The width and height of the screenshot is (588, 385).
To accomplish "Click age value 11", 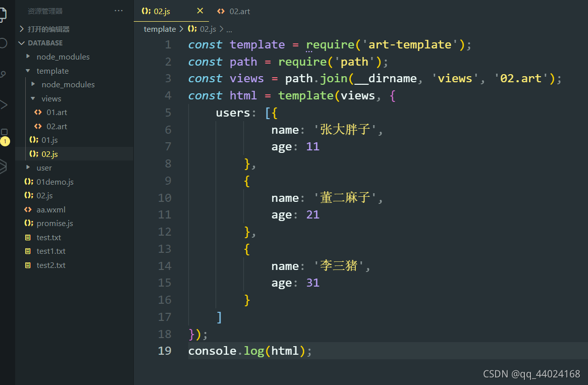I will click(313, 146).
